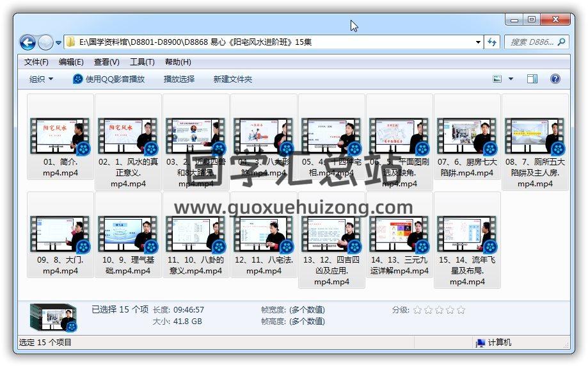The width and height of the screenshot is (588, 367).
Task: Close the Explorer window
Action: pyautogui.click(x=556, y=19)
